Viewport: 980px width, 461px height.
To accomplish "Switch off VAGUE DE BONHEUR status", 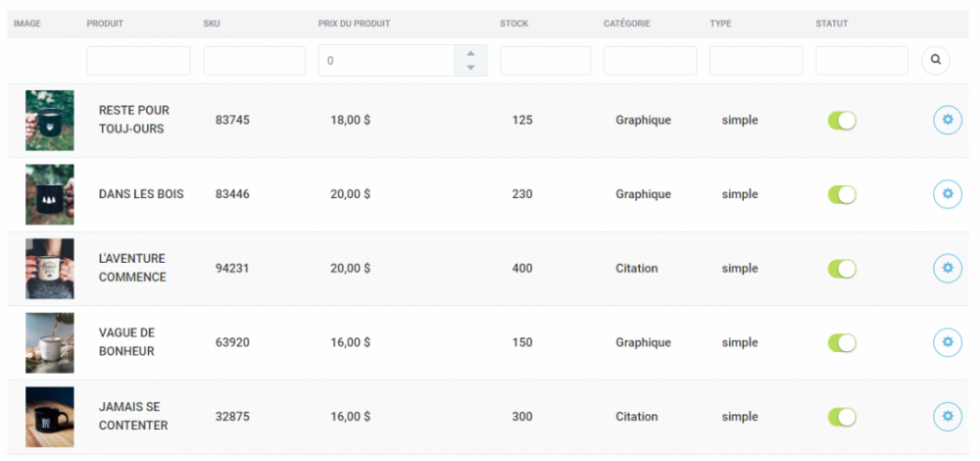I will tap(842, 342).
